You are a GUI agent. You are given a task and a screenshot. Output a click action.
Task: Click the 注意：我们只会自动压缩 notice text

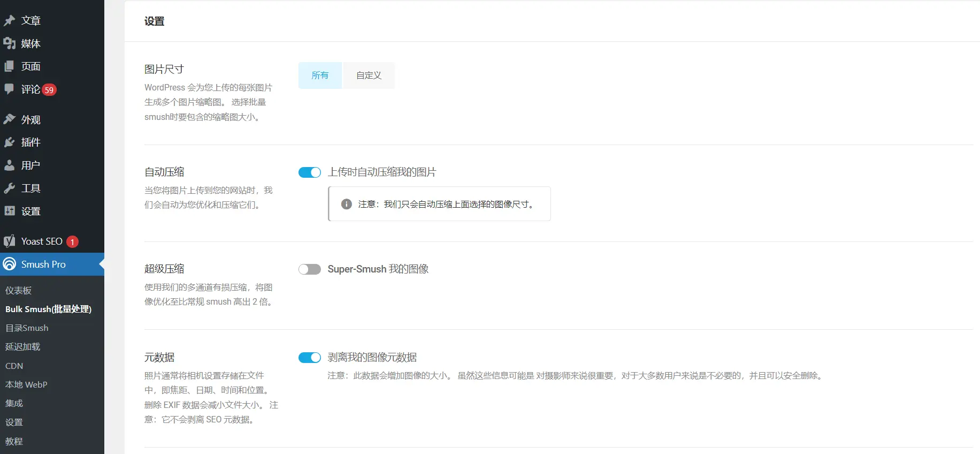pos(447,204)
